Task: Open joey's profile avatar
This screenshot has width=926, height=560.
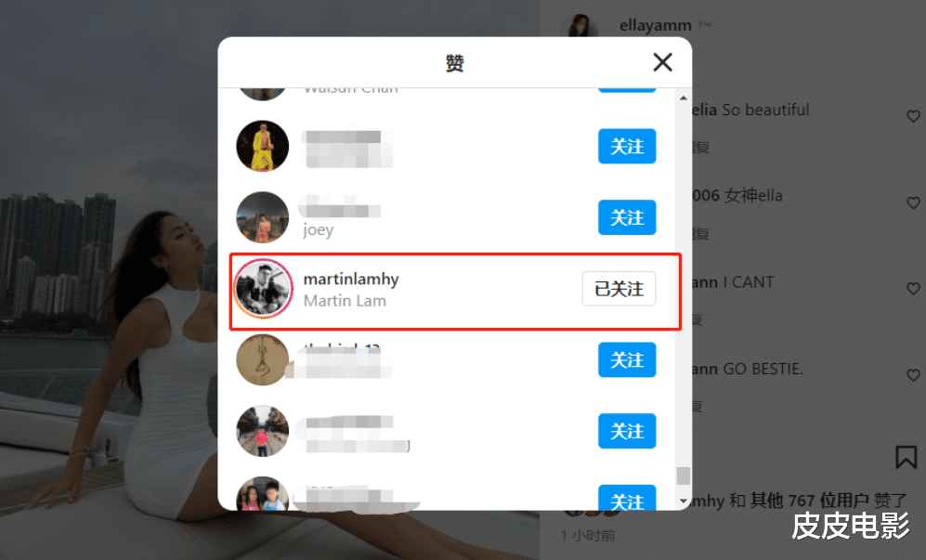Action: [263, 217]
